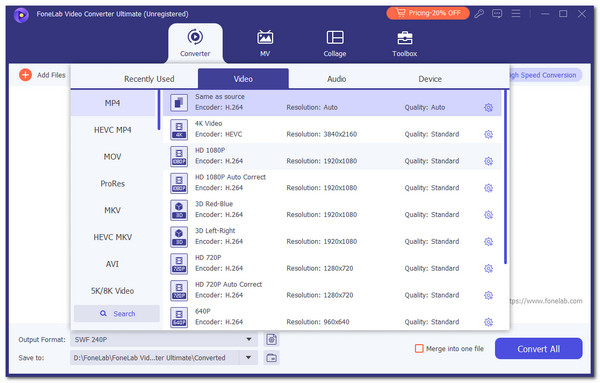
Task: Select 5K/8K Video in the format list
Action: click(113, 290)
